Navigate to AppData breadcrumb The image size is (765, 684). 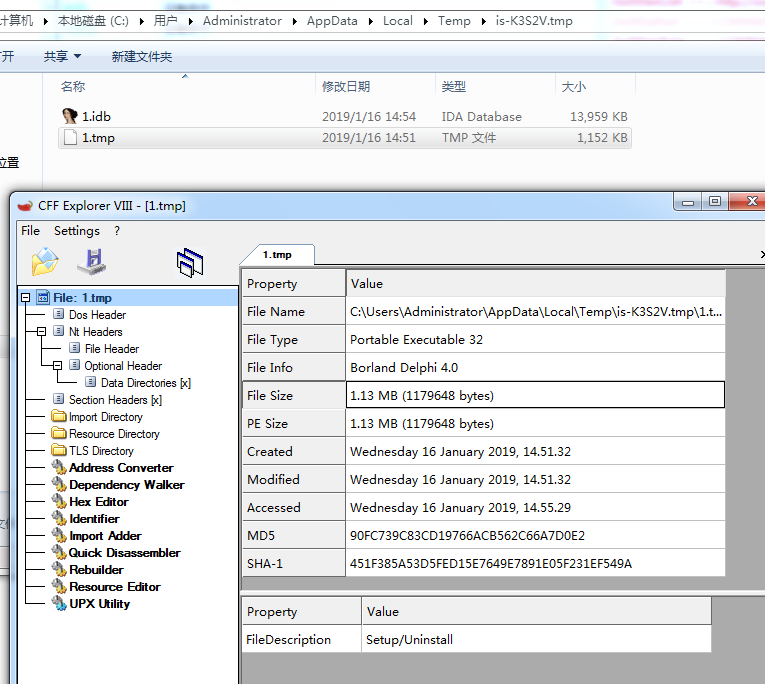(x=332, y=21)
